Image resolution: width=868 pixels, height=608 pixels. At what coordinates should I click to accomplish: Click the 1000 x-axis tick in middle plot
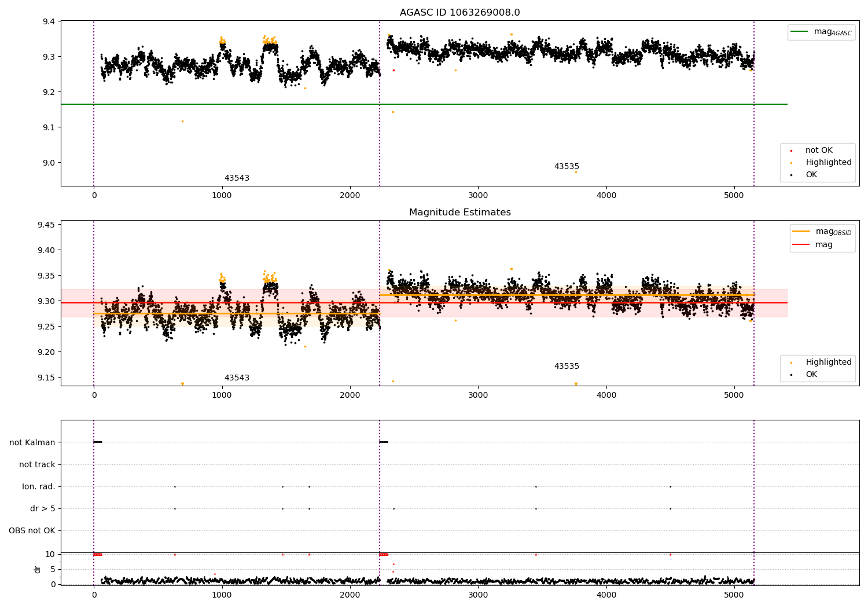point(222,395)
